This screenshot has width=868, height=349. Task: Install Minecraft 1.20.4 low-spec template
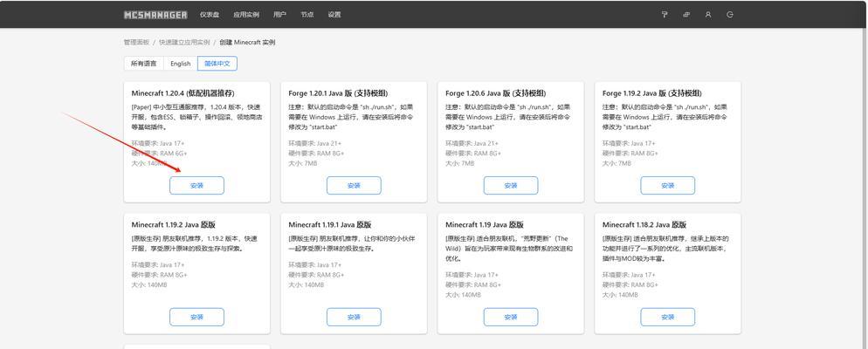[x=196, y=186]
